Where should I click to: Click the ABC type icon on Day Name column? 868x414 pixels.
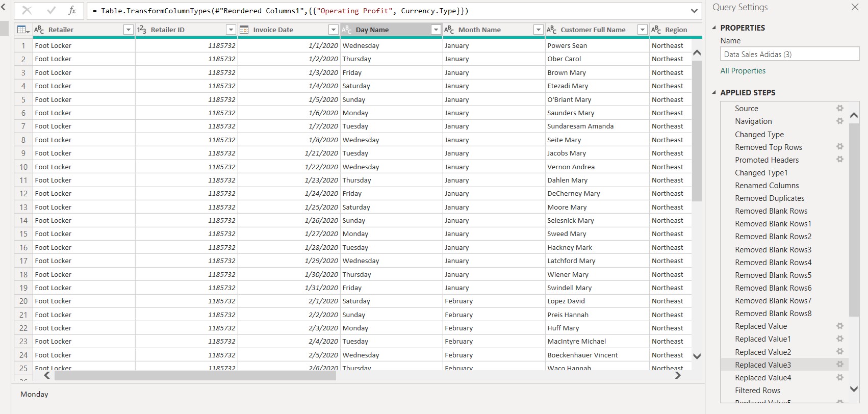(x=347, y=30)
